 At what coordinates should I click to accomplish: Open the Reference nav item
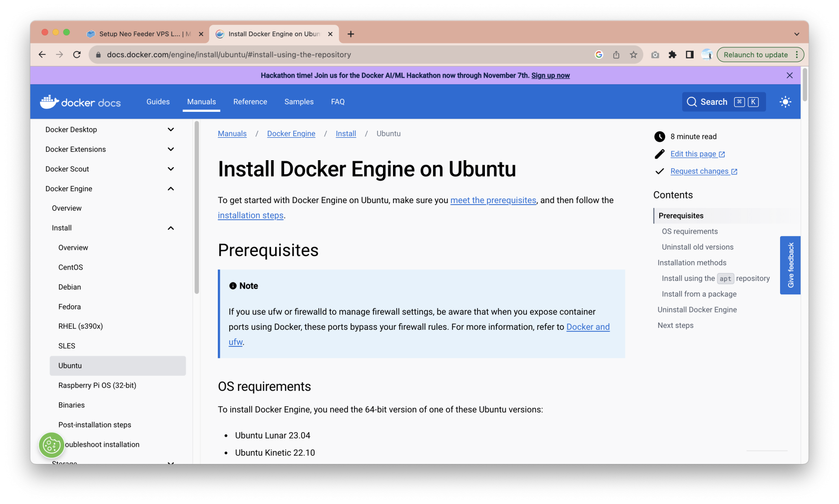(x=250, y=102)
